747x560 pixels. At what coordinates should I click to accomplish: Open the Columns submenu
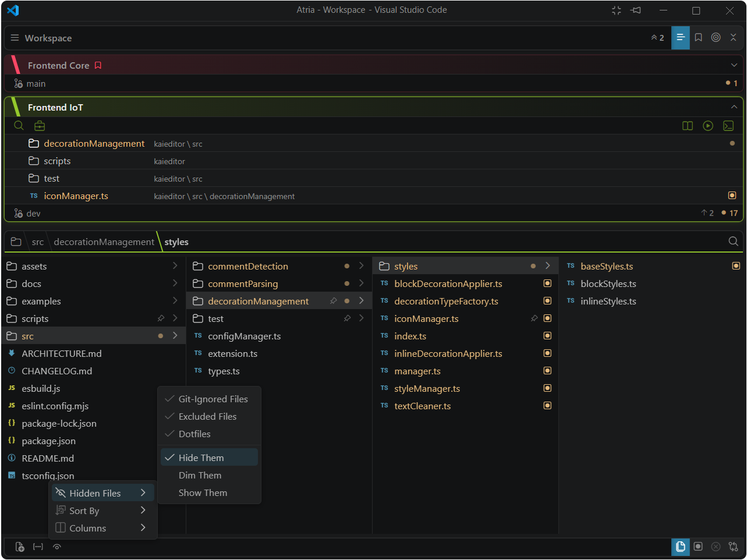point(102,528)
